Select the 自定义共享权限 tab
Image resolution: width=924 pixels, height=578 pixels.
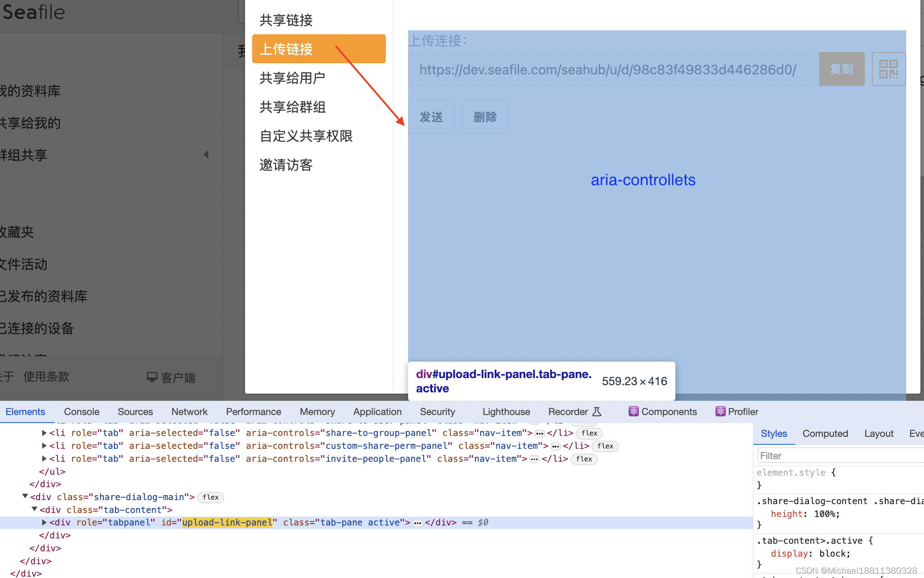[x=319, y=136]
